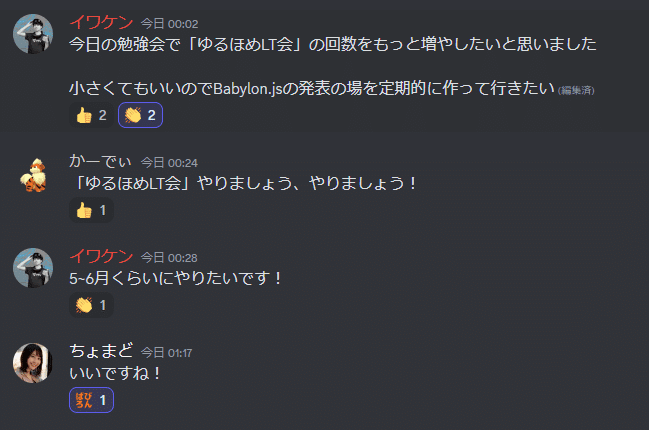The height and width of the screenshot is (430, 649).
Task: Select the message about Babylon.js の発表の場
Action: click(312, 89)
